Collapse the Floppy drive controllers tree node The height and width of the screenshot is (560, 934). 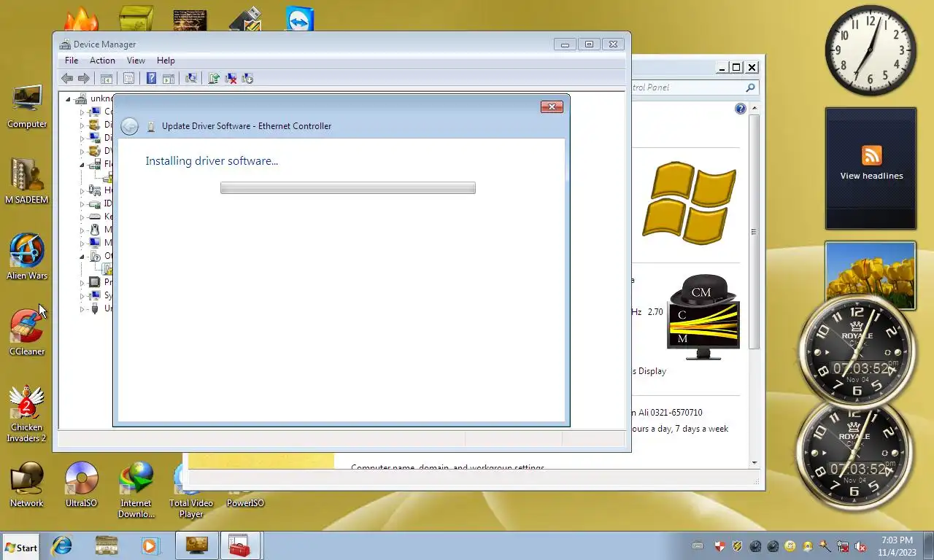(x=82, y=164)
